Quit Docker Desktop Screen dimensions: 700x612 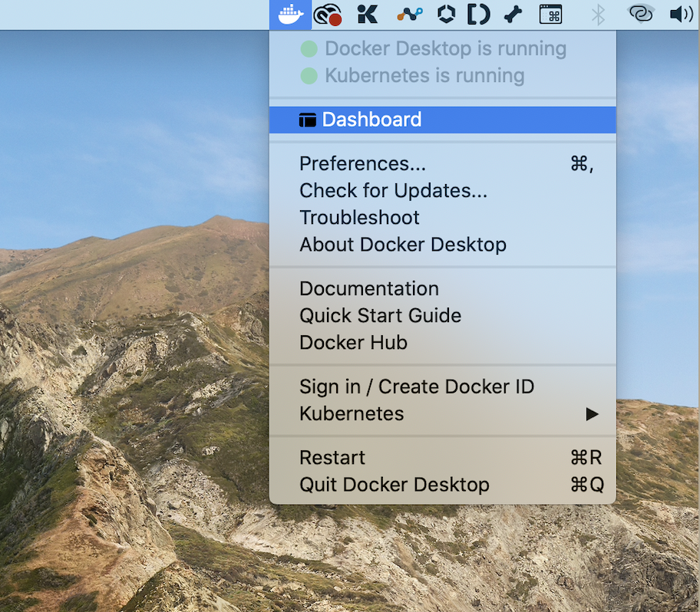tap(394, 485)
